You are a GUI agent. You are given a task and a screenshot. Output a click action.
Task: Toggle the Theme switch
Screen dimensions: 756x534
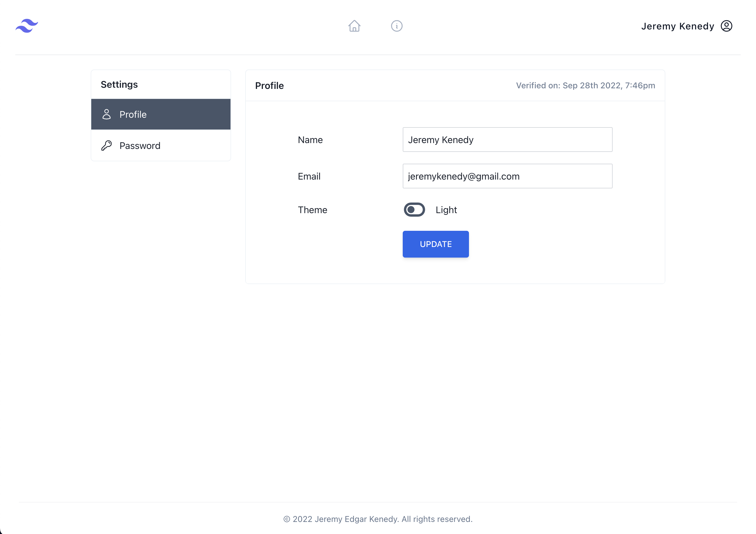click(x=414, y=210)
